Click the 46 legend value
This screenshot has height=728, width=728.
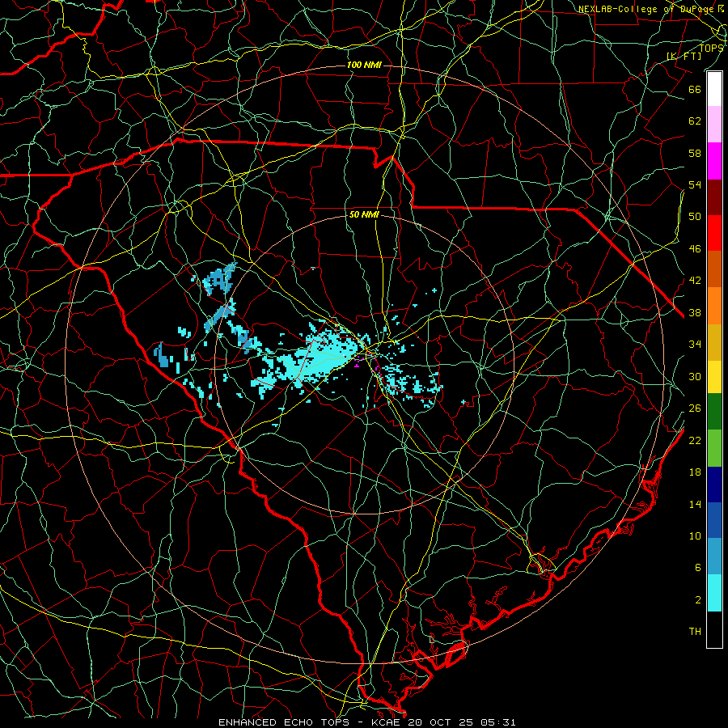click(x=695, y=249)
